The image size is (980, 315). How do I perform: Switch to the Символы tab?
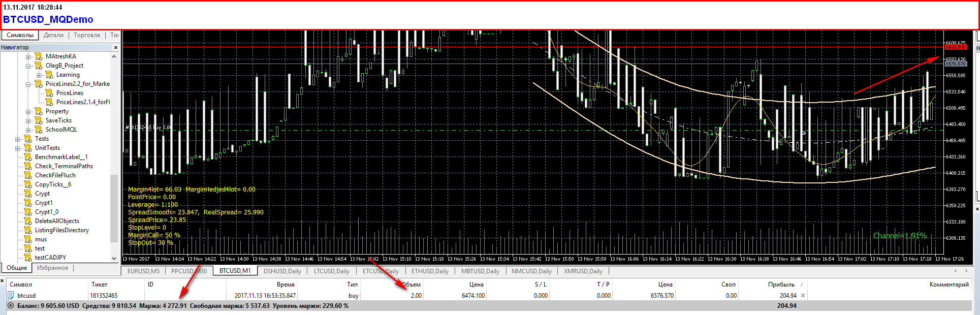coord(20,35)
